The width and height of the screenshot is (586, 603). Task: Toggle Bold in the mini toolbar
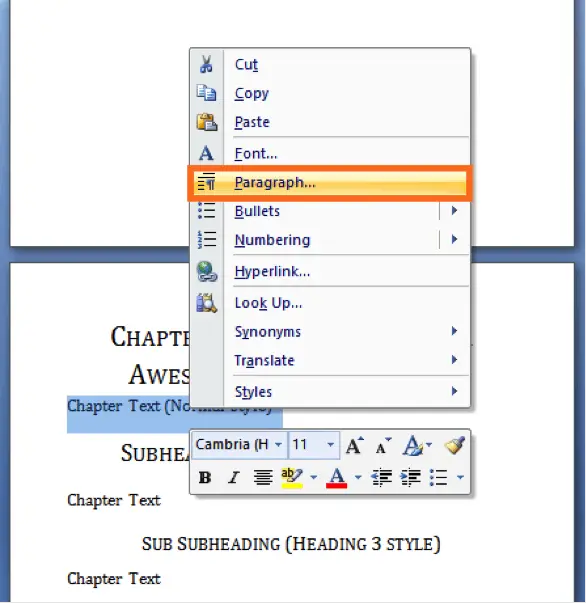[x=205, y=478]
